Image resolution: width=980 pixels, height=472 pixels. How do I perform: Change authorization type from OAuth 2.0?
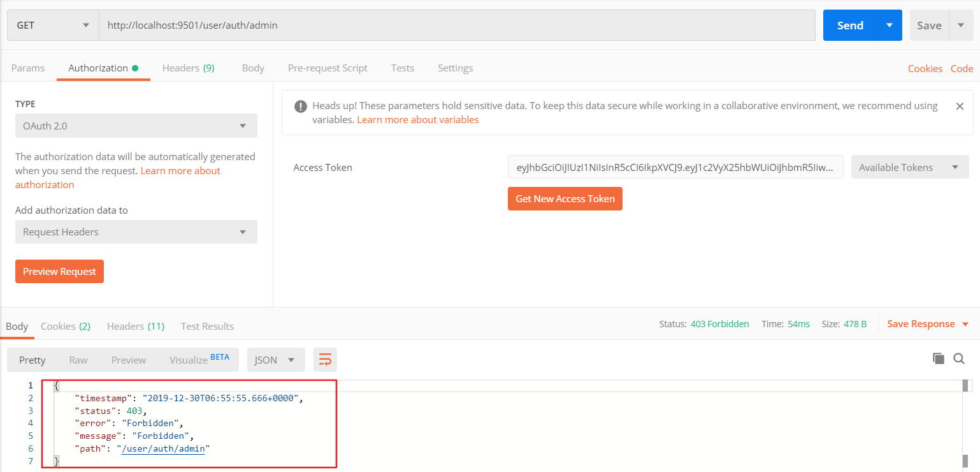(x=136, y=126)
